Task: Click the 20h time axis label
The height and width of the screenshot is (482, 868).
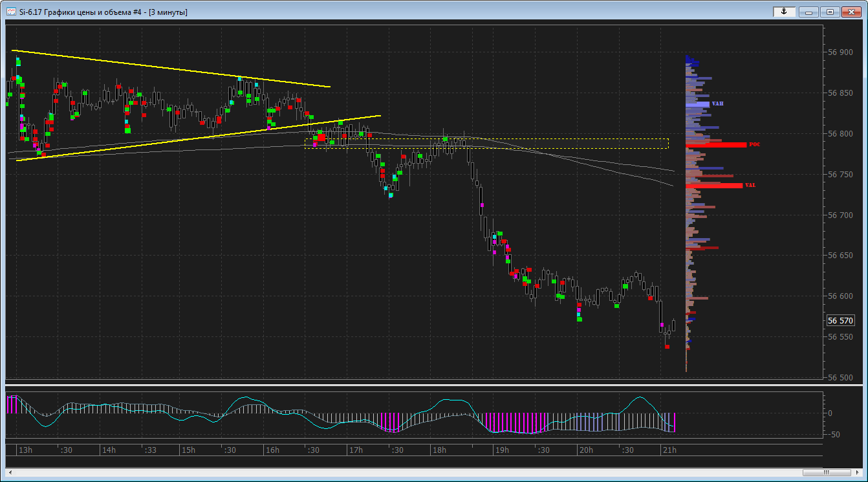Action: click(585, 450)
